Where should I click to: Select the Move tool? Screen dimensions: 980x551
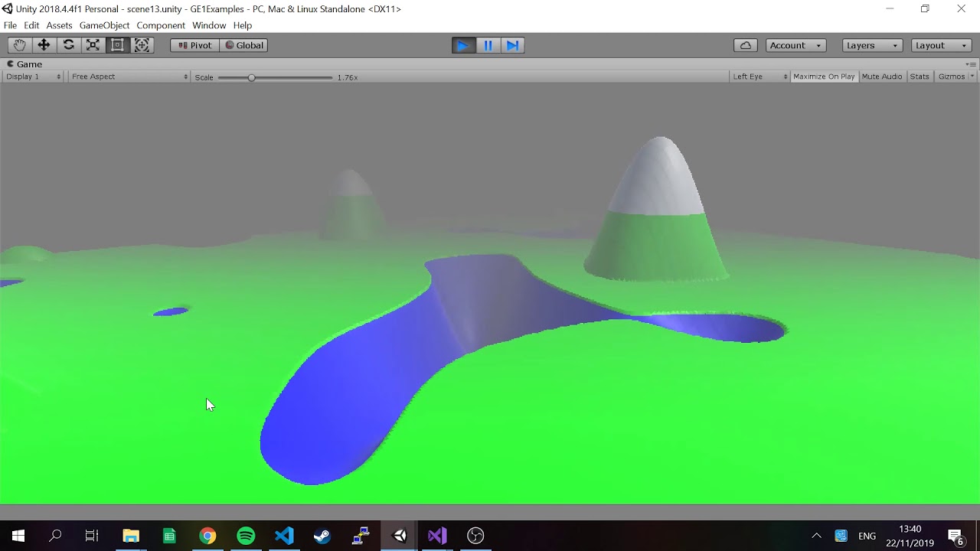[x=44, y=45]
